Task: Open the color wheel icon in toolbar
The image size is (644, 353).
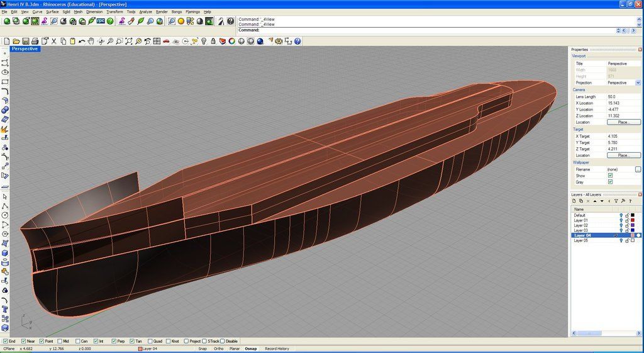Action: (x=231, y=41)
